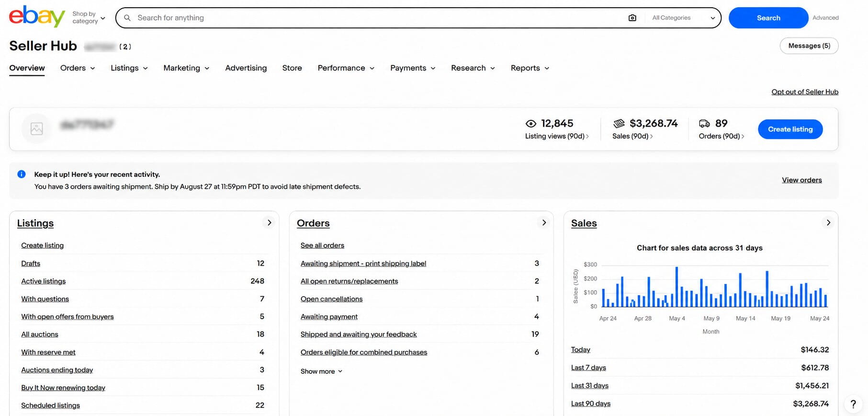Open the Store tab

[292, 68]
